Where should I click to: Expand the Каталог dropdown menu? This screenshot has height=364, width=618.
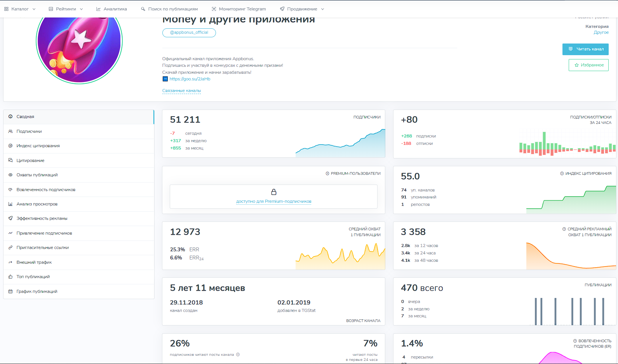coord(20,9)
